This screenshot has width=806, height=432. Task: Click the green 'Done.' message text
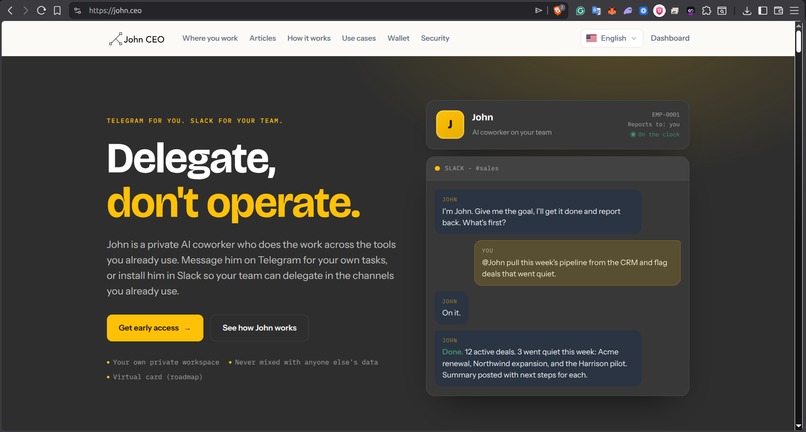pyautogui.click(x=452, y=352)
